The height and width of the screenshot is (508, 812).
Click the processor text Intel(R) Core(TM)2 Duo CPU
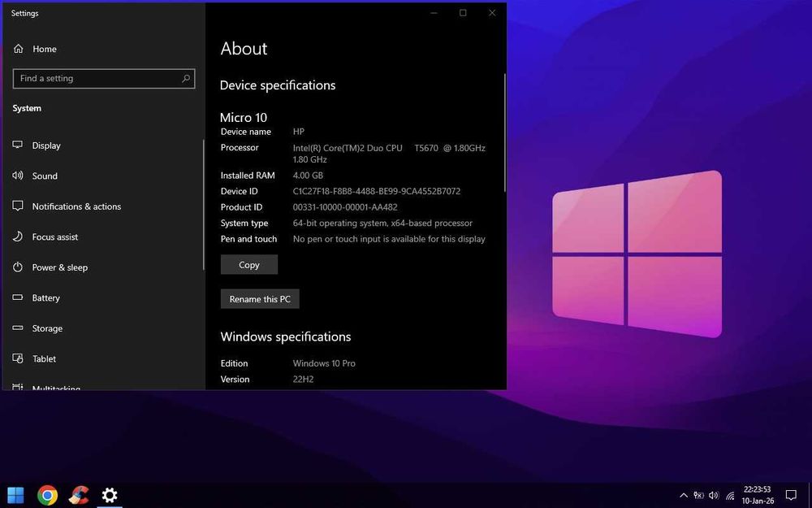coord(348,148)
